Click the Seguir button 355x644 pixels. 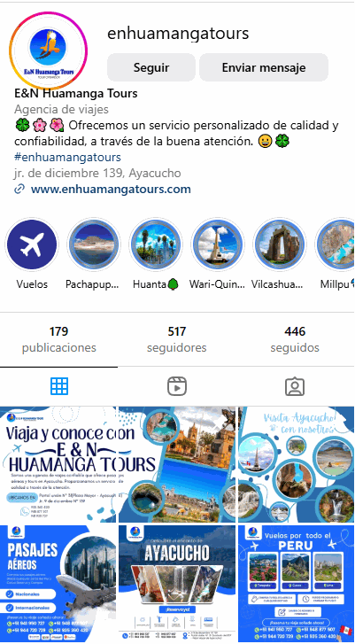[x=151, y=67]
